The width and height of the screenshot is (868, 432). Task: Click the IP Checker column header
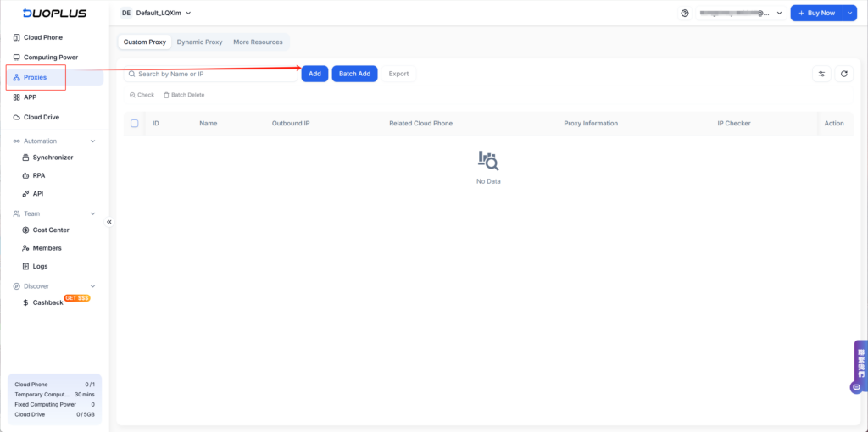tap(734, 124)
